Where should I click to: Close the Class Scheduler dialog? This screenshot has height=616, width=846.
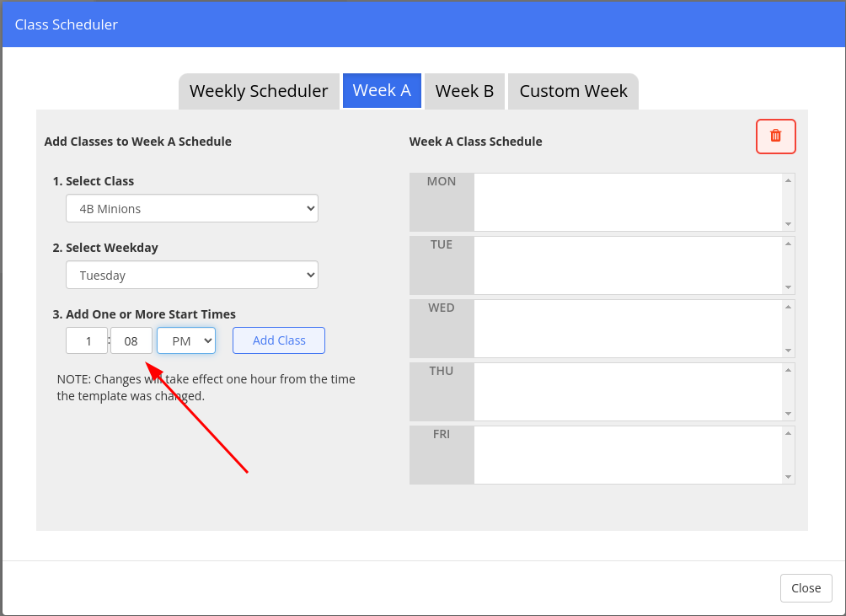806,588
